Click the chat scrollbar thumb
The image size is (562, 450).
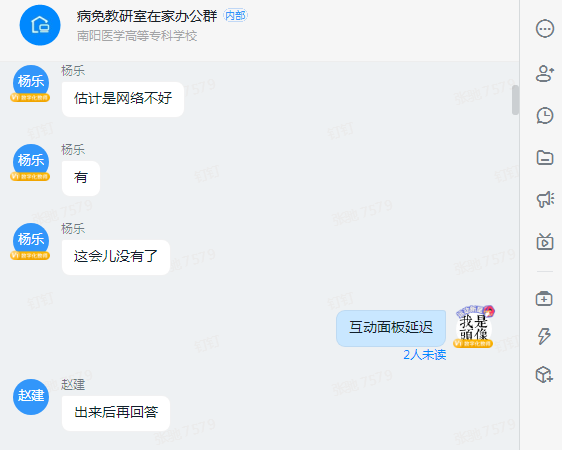tap(515, 100)
